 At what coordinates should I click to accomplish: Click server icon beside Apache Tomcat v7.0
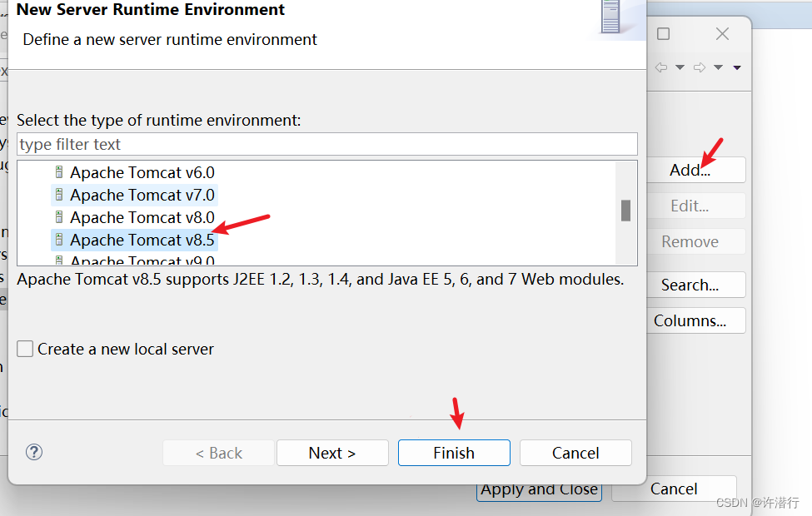(59, 195)
